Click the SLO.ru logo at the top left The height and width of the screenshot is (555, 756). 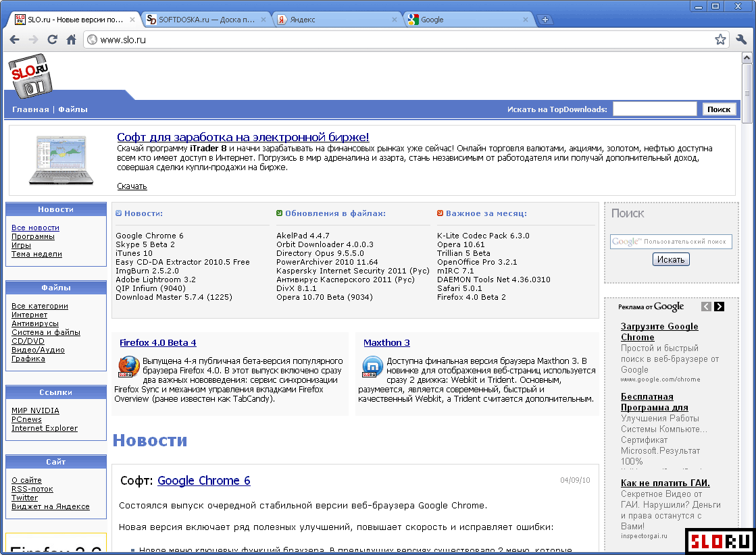[x=30, y=76]
